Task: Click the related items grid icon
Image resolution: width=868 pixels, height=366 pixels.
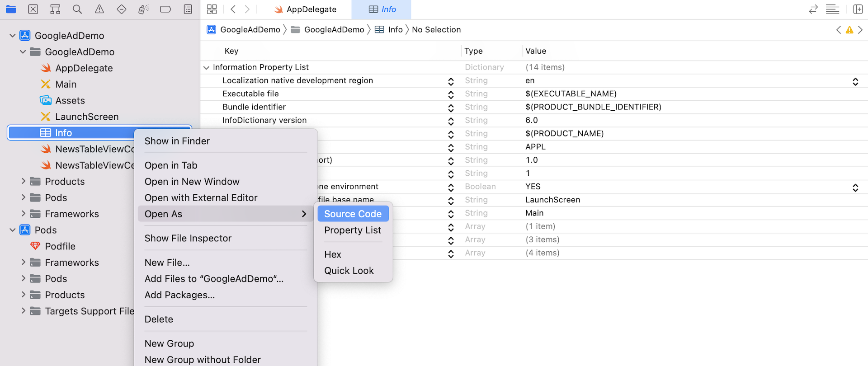Action: coord(212,9)
